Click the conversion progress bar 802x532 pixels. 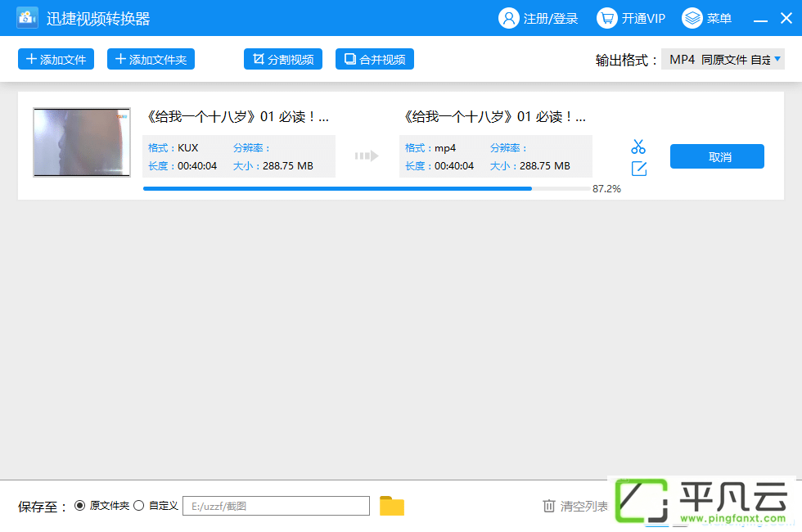coord(367,189)
